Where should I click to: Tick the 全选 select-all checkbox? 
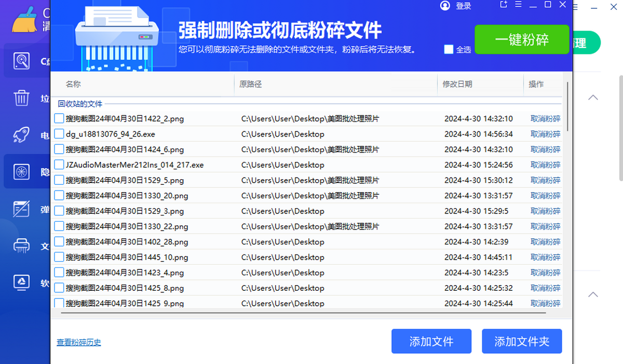[449, 49]
